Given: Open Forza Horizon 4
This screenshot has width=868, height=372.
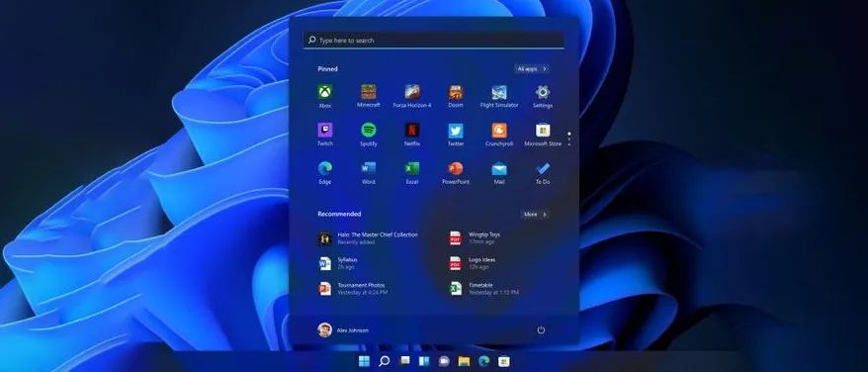Looking at the screenshot, I should 412,96.
